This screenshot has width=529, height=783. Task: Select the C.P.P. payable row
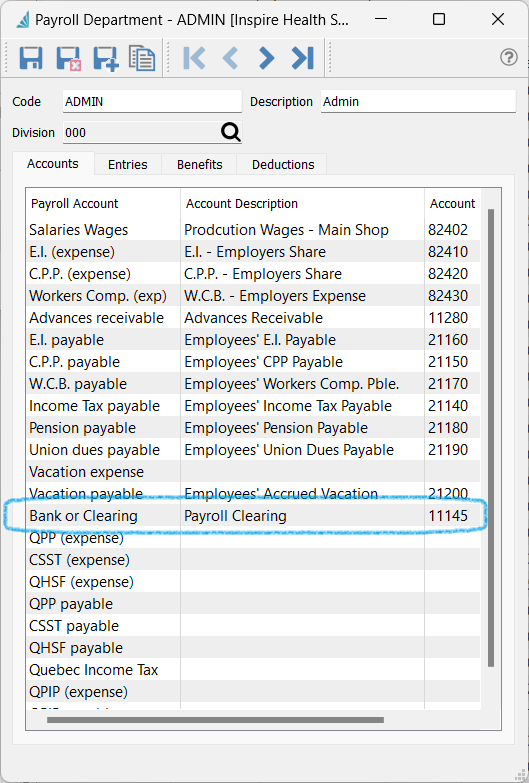[x=253, y=362]
